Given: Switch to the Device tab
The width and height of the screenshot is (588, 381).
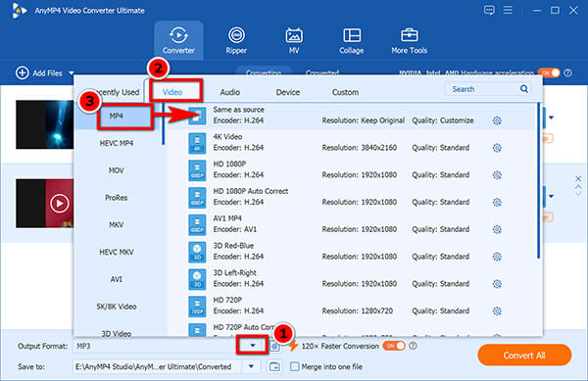Looking at the screenshot, I should [x=287, y=92].
